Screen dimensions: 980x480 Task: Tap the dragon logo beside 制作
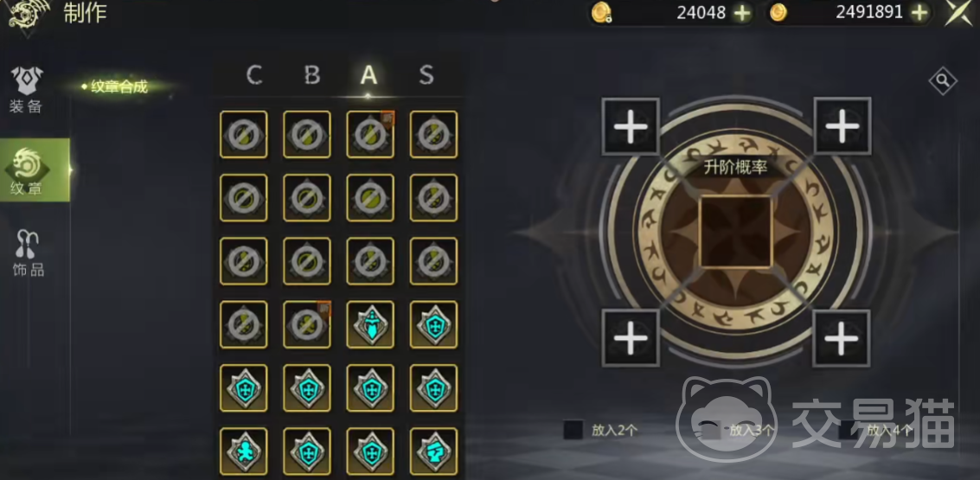28,16
